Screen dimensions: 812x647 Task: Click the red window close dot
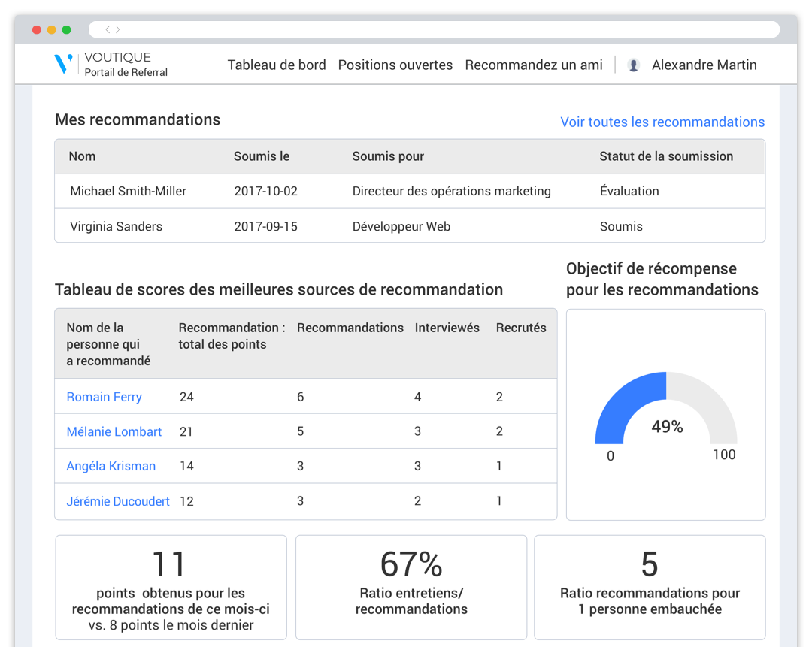point(37,29)
